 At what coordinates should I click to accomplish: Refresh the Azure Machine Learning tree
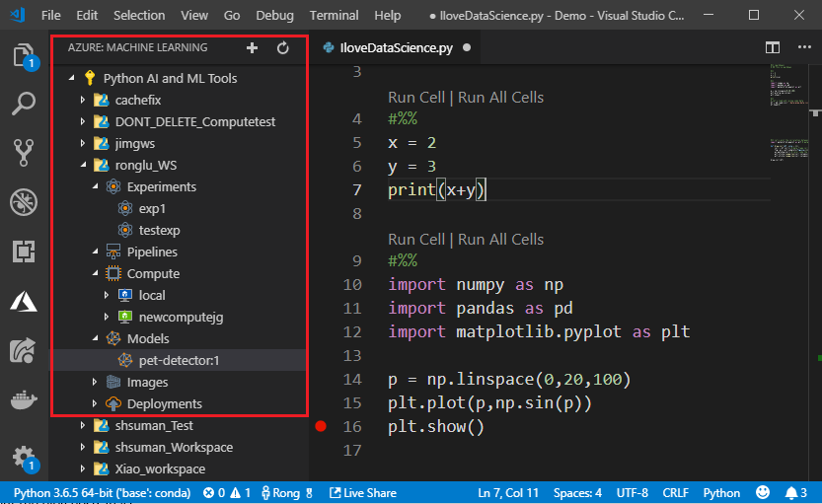click(283, 48)
